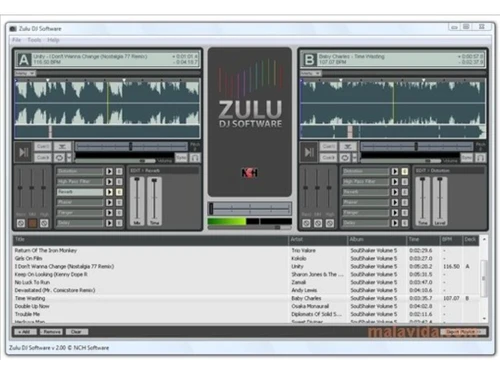Image resolution: width=500 pixels, height=375 pixels.
Task: Open the loop length dropdown on deck A
Action: point(69,157)
